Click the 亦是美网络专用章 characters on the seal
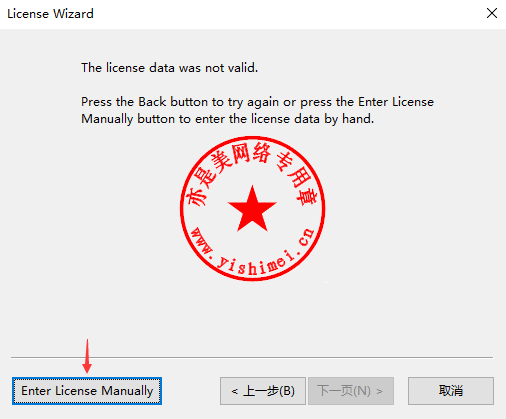Image resolution: width=506 pixels, height=419 pixels. pos(252,175)
